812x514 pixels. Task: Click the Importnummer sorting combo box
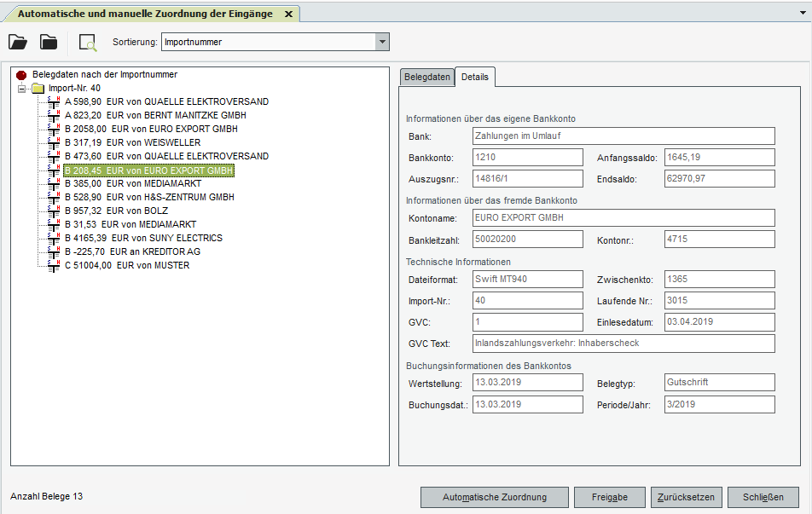pos(275,42)
